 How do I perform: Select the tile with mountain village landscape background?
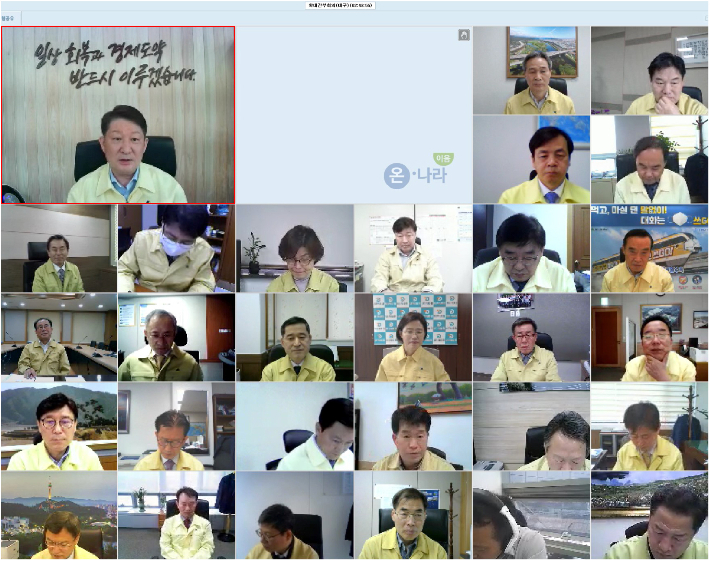[58, 427]
